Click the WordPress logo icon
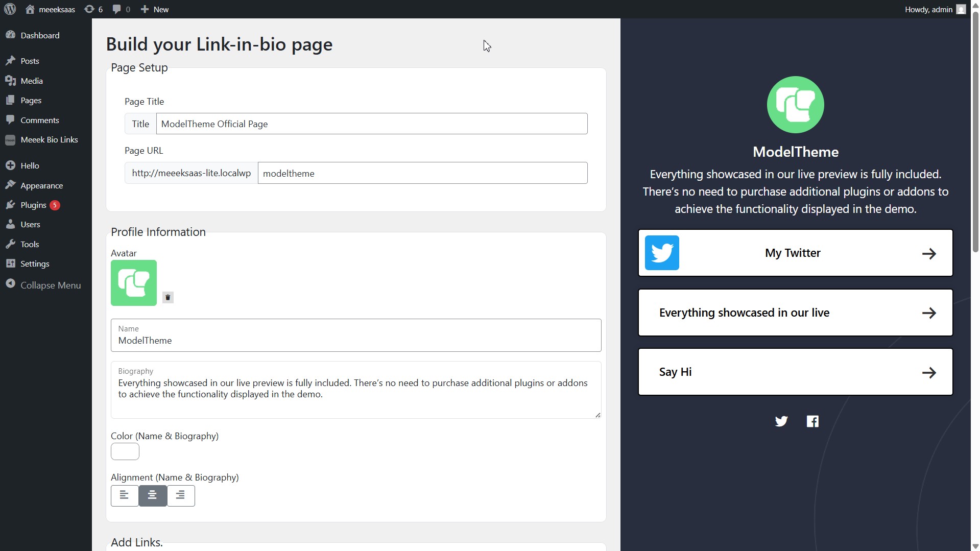 point(10,9)
